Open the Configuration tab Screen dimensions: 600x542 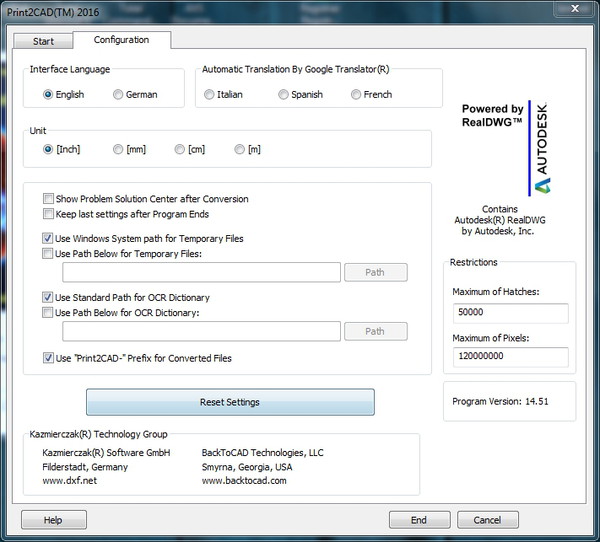pos(122,40)
